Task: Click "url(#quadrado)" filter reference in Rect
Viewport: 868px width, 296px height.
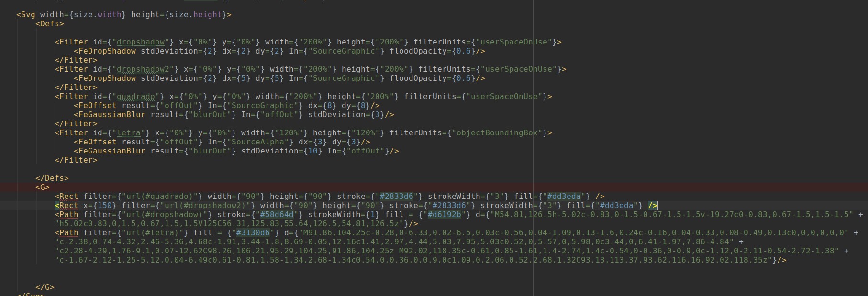Action: pos(159,197)
